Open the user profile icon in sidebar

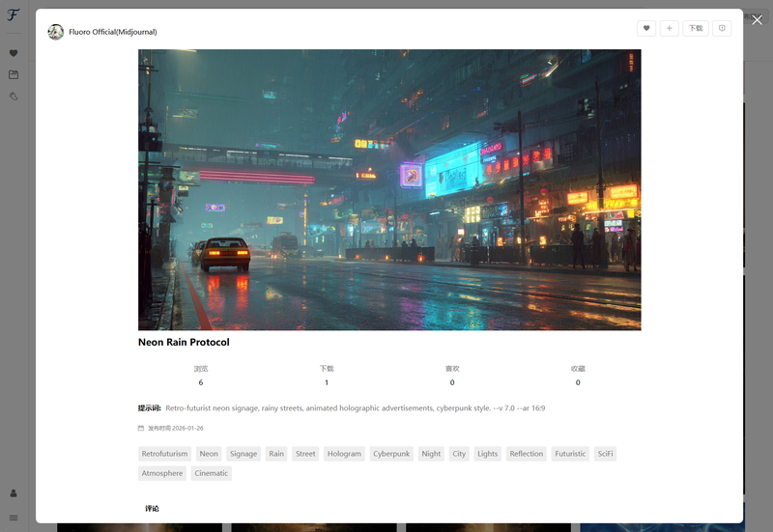pos(14,493)
